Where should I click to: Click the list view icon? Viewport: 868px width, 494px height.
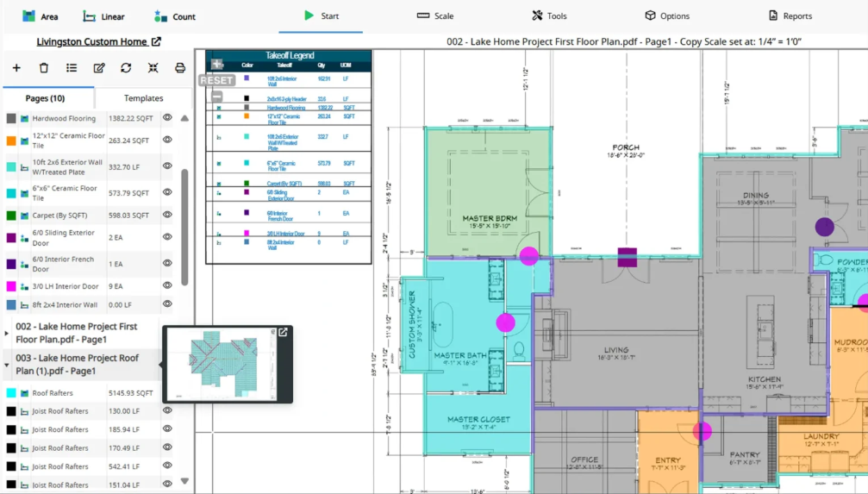pos(72,67)
